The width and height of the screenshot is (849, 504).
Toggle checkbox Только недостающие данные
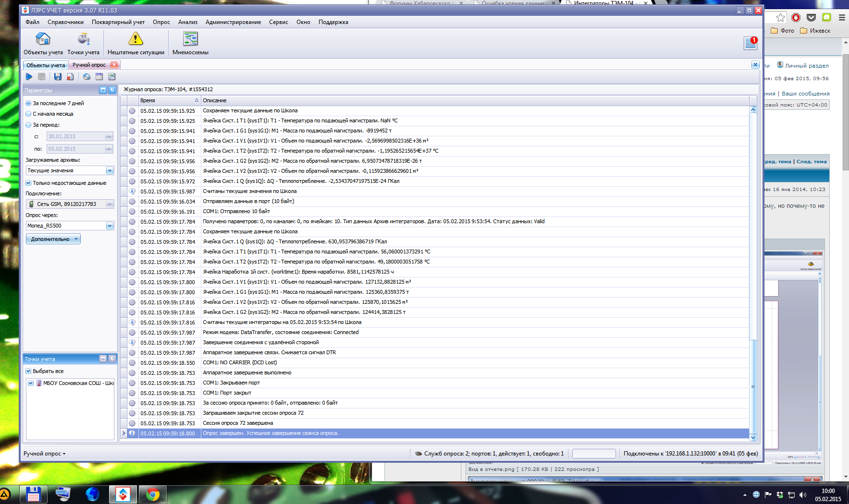28,183
